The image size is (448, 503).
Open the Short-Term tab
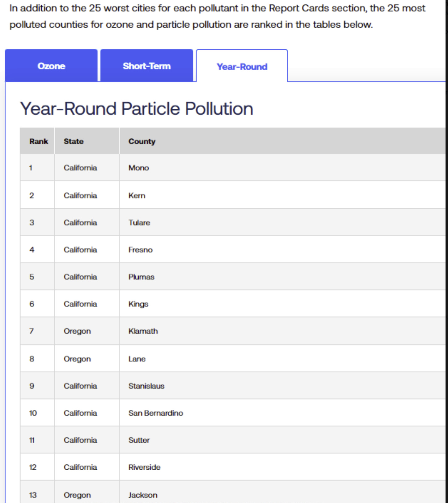[x=147, y=66]
